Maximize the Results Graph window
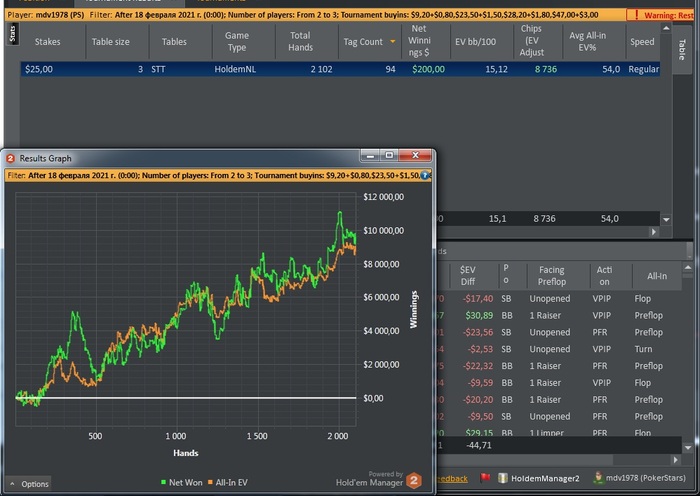The image size is (700, 496). (389, 155)
